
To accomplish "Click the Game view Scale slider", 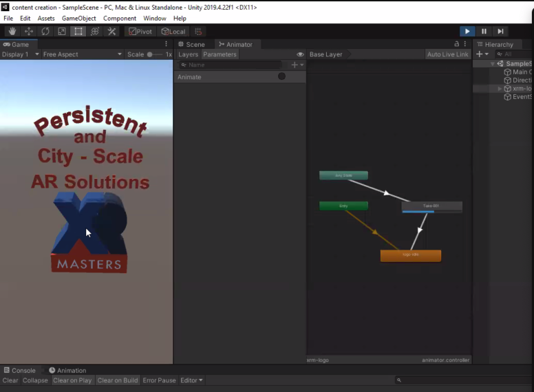I will point(151,54).
